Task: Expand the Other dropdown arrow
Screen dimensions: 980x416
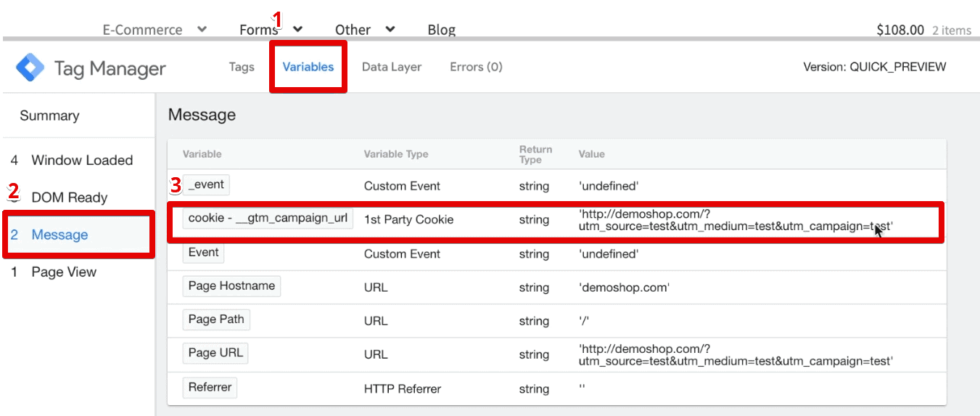Action: (x=390, y=30)
